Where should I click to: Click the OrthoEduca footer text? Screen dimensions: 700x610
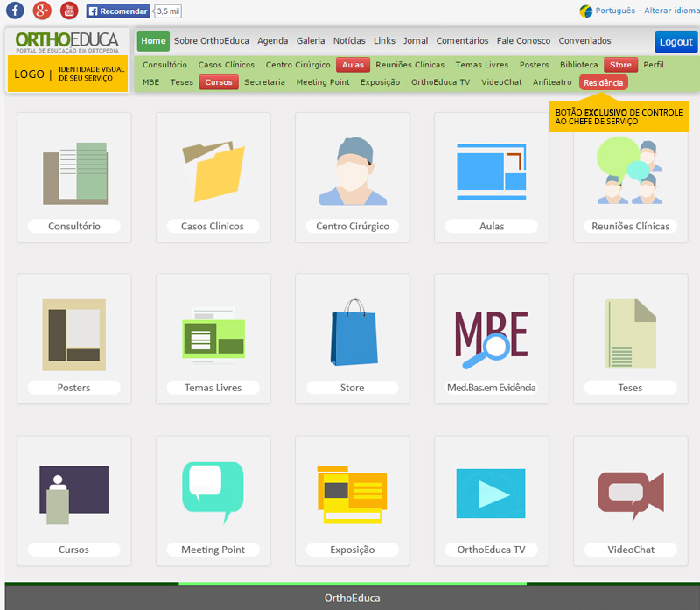352,599
